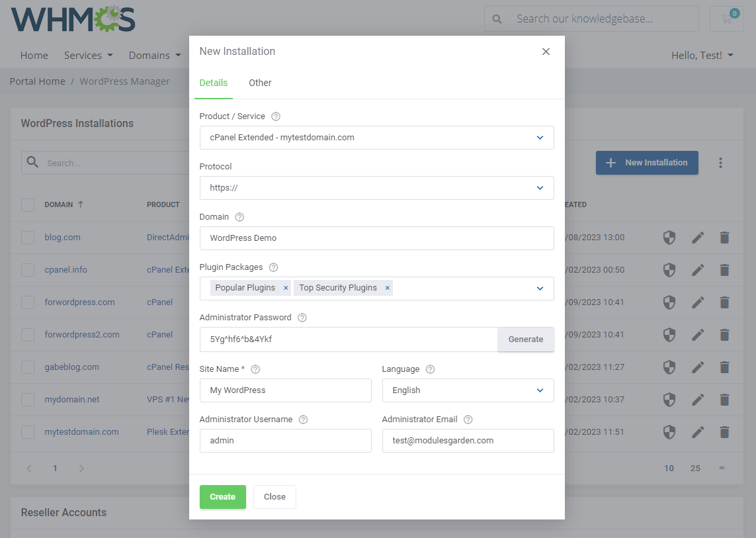Image resolution: width=756 pixels, height=538 pixels.
Task: Check the cpanel.info row checkbox
Action: click(x=28, y=270)
